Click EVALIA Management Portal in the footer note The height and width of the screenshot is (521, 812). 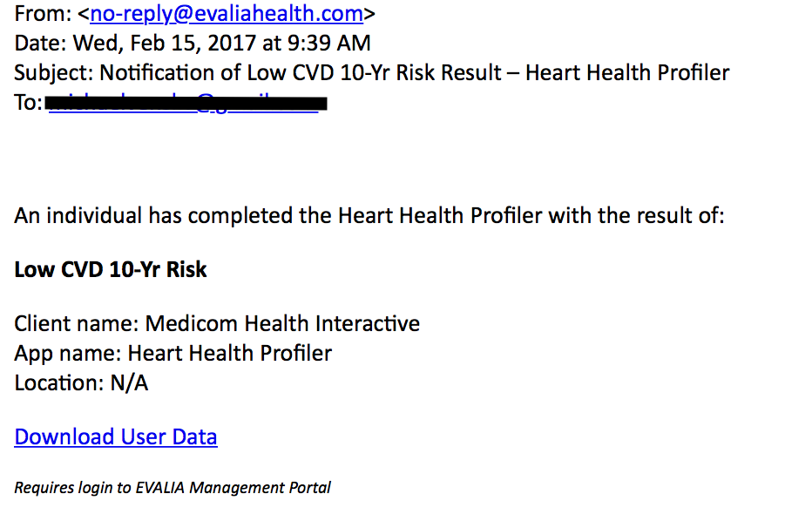[233, 488]
